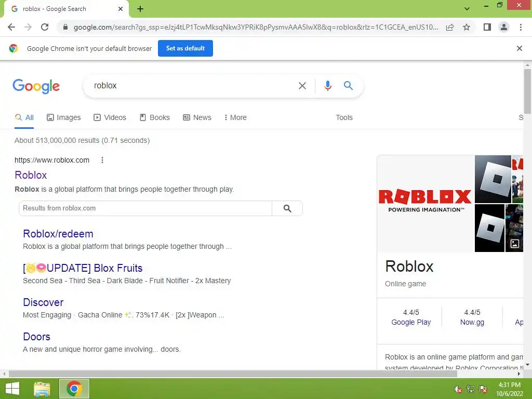
Task: Click the muted speaker tray icon
Action: (x=458, y=389)
